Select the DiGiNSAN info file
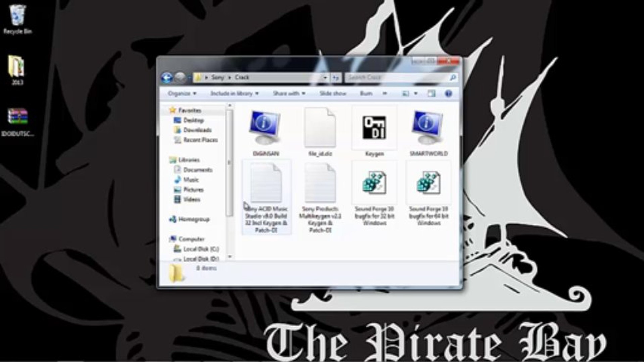The image size is (644, 362). (x=265, y=132)
